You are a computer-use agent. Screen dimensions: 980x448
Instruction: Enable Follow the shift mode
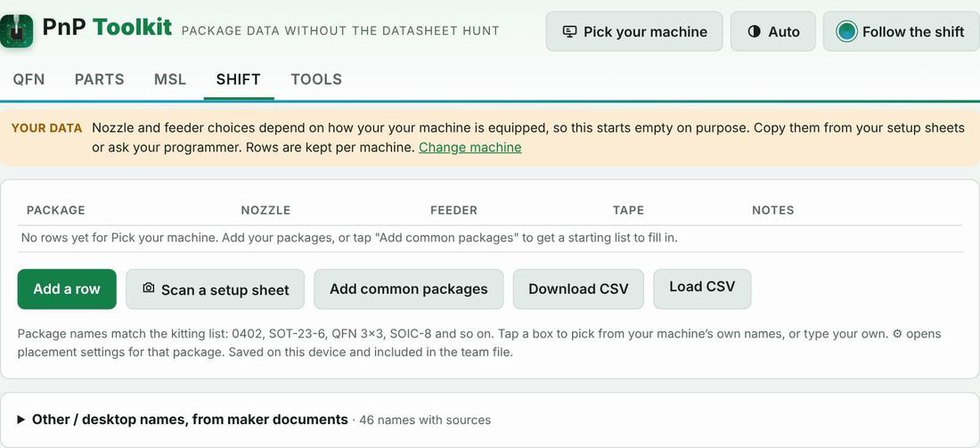pyautogui.click(x=902, y=31)
